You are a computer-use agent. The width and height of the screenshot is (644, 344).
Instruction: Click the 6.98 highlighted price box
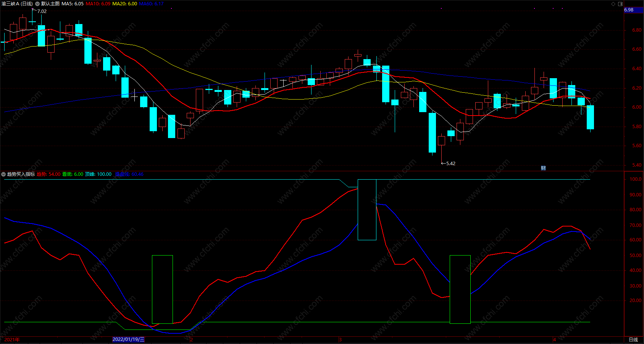pos(634,10)
